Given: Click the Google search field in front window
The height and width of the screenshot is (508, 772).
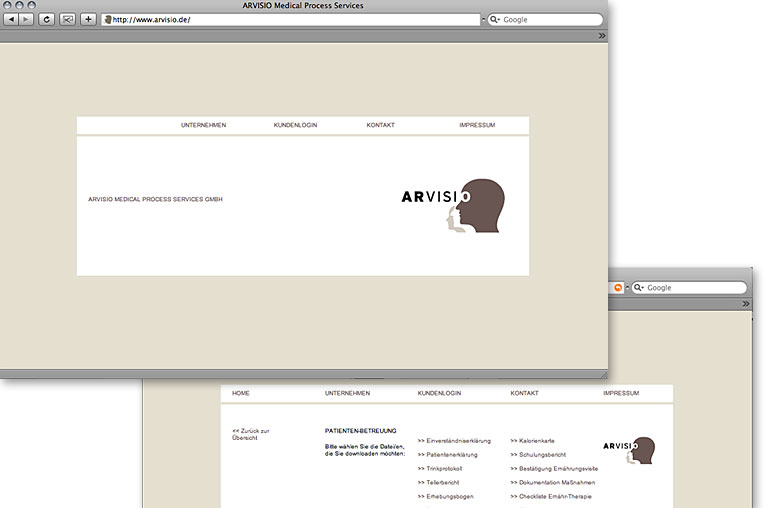Looking at the screenshot, I should coord(550,19).
